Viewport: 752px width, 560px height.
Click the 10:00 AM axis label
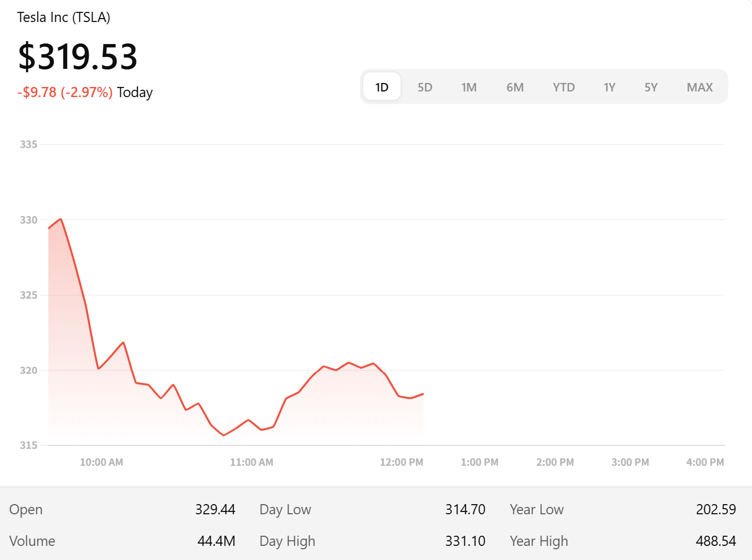(x=102, y=462)
